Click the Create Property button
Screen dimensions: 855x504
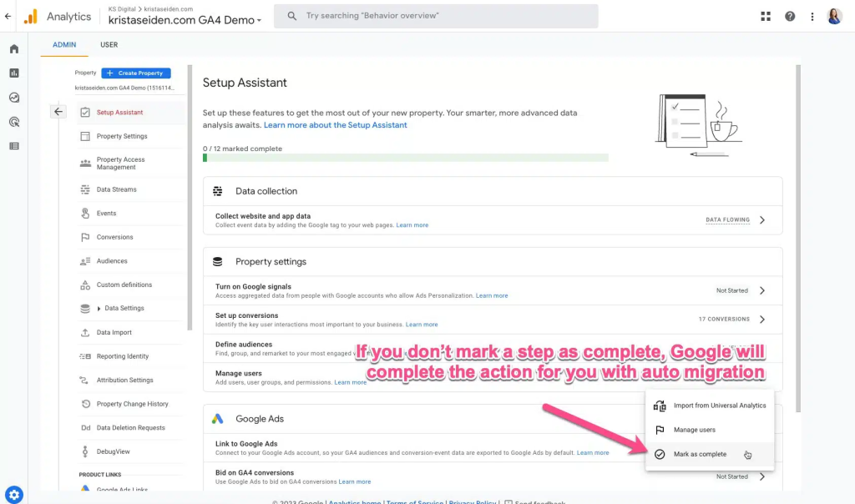pos(136,73)
